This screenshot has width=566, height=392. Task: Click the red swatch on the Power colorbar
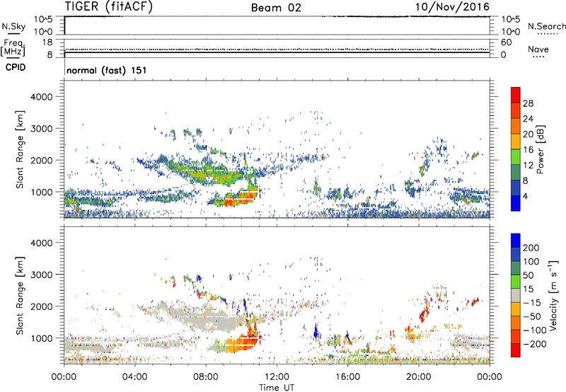coord(516,95)
